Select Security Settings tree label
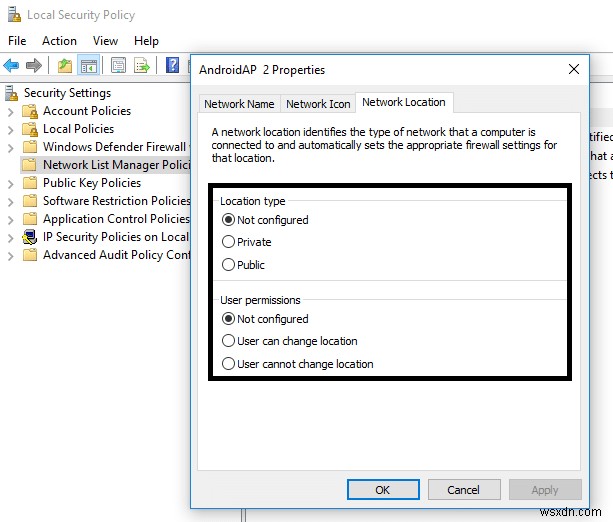Image resolution: width=613 pixels, height=522 pixels. 68,93
